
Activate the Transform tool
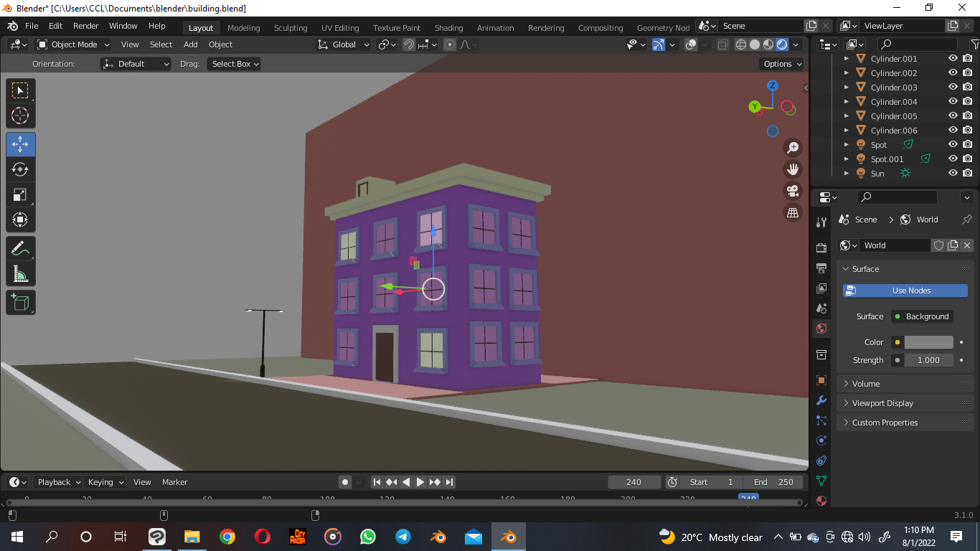click(21, 220)
